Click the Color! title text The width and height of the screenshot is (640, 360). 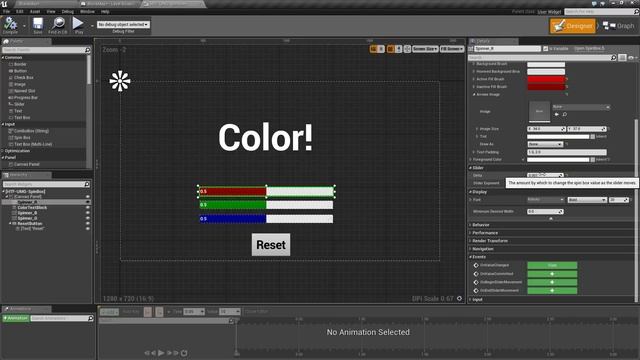266,138
